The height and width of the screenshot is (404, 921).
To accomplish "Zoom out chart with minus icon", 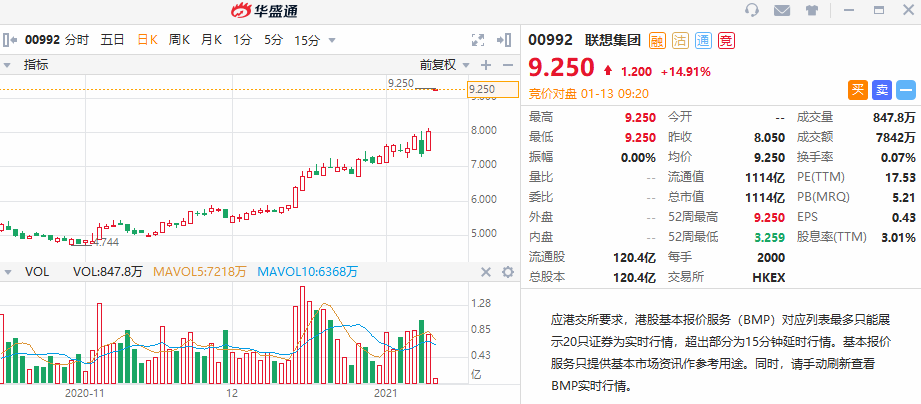I will point(507,65).
